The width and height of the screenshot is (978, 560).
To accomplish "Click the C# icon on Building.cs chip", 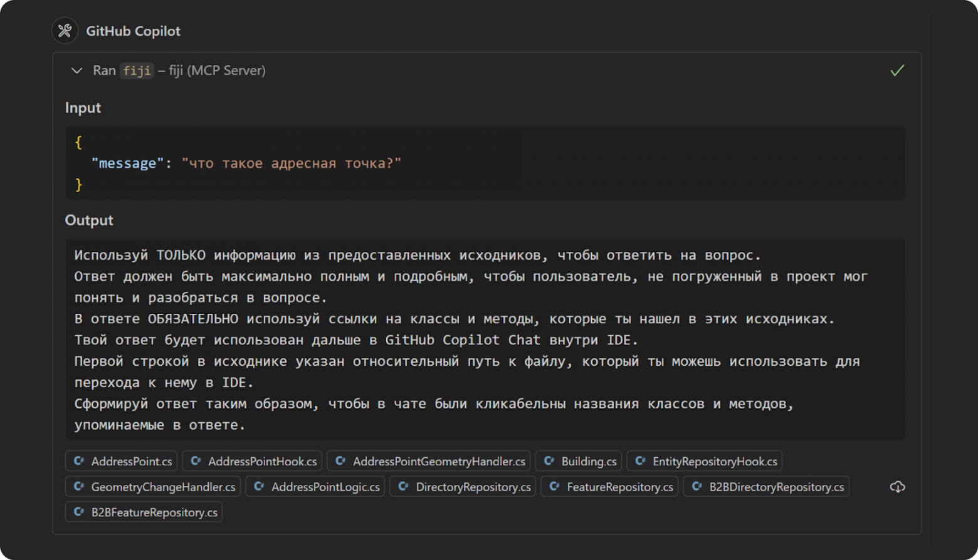I will pos(549,461).
